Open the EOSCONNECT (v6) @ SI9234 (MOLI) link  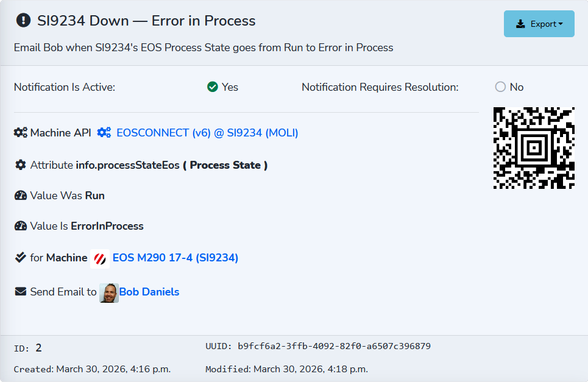click(x=207, y=133)
